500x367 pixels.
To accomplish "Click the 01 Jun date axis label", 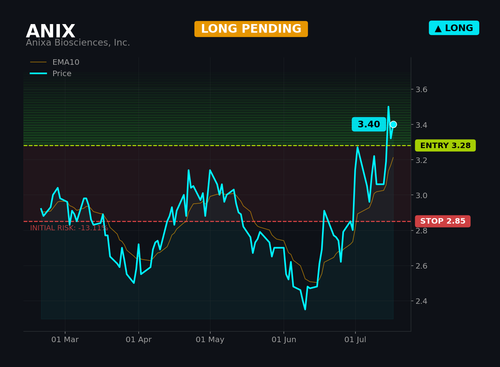I will [284, 340].
